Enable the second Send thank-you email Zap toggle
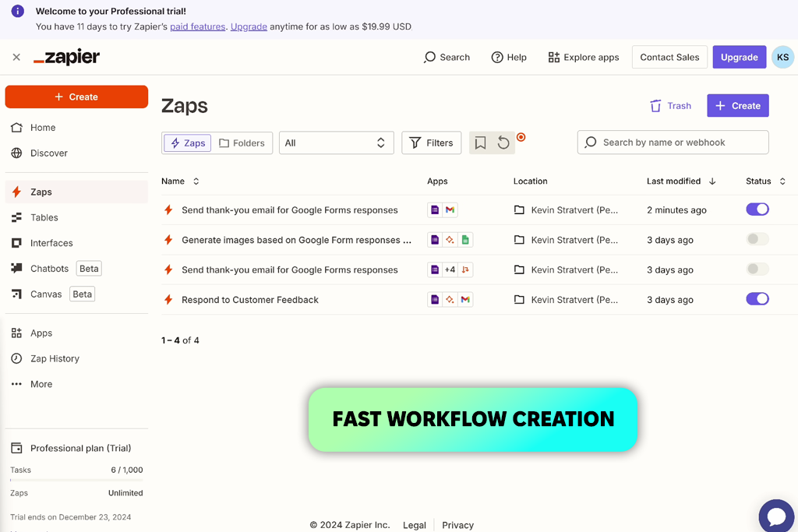Screen dimensions: 798x532 757,269
